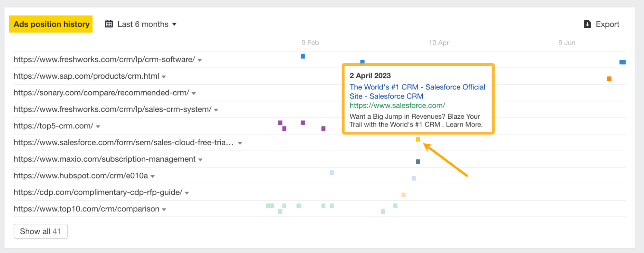Screen dimensions: 644x253
Task: Expand options for top5-crm.com URL
Action: (98, 126)
